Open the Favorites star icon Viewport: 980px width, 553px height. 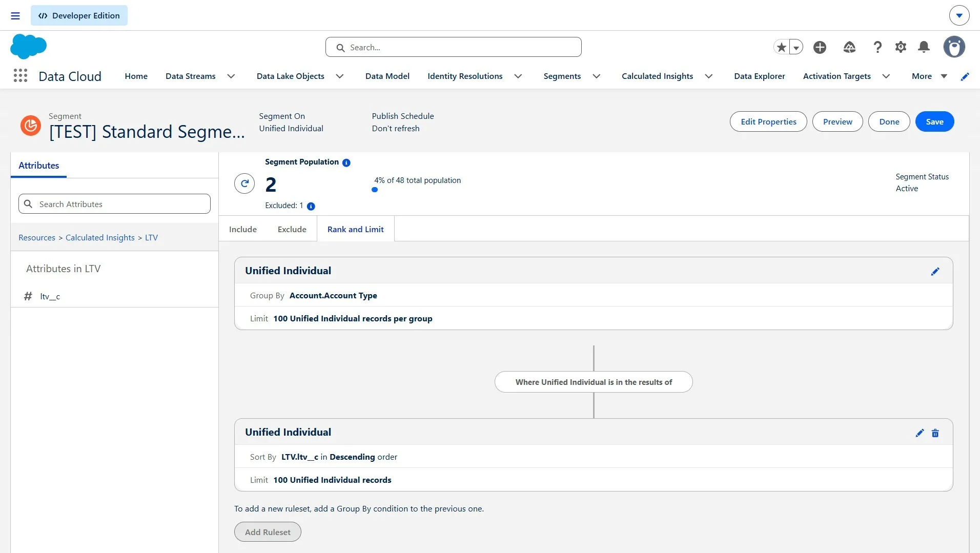point(781,47)
